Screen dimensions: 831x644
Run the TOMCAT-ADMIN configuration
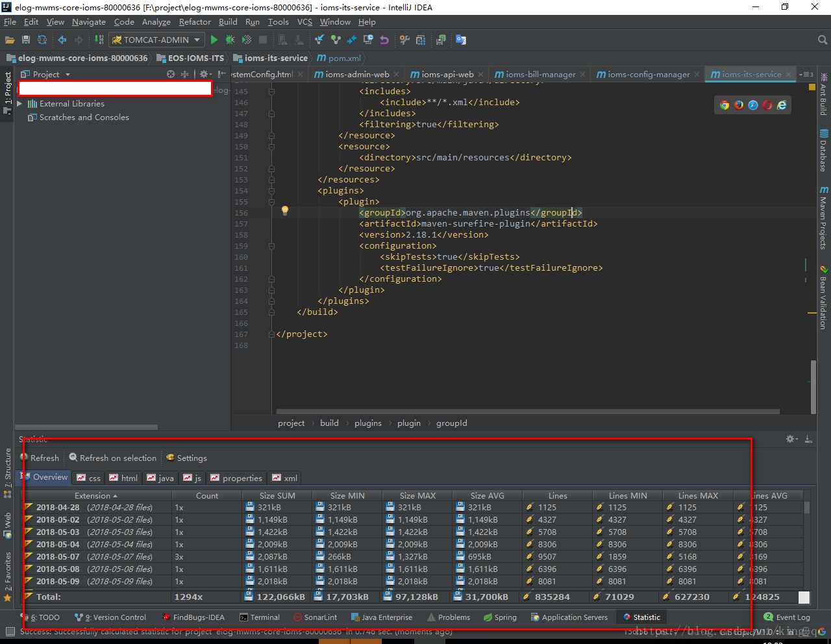(x=214, y=40)
